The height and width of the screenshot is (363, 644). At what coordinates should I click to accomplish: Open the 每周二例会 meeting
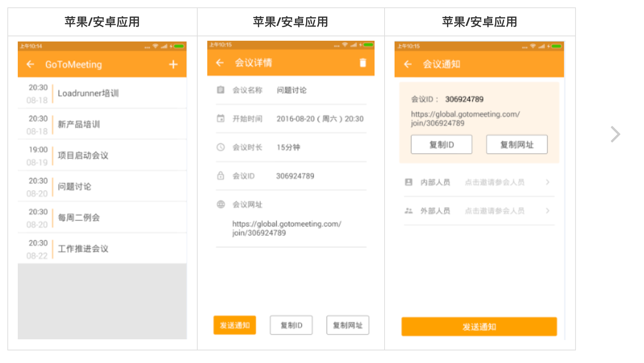click(x=102, y=218)
